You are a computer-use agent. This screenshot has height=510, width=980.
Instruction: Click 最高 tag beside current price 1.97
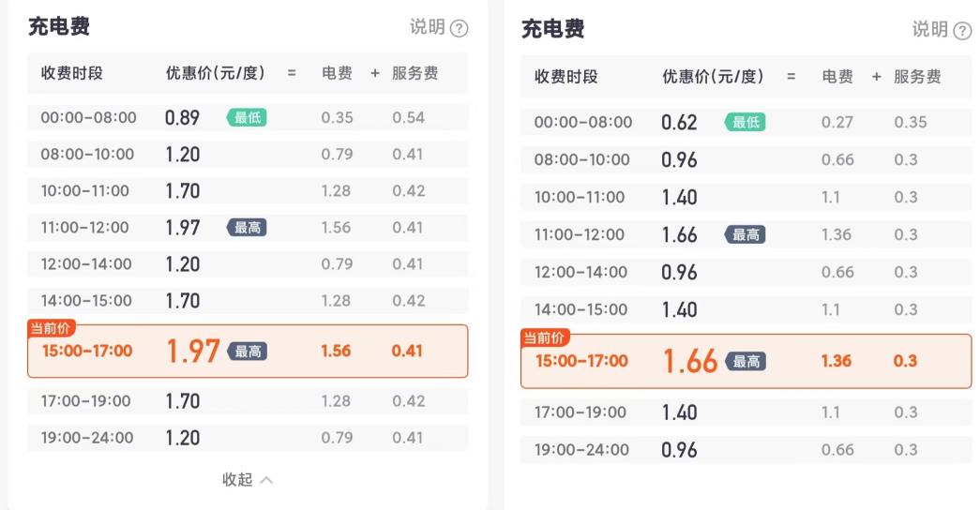[248, 352]
